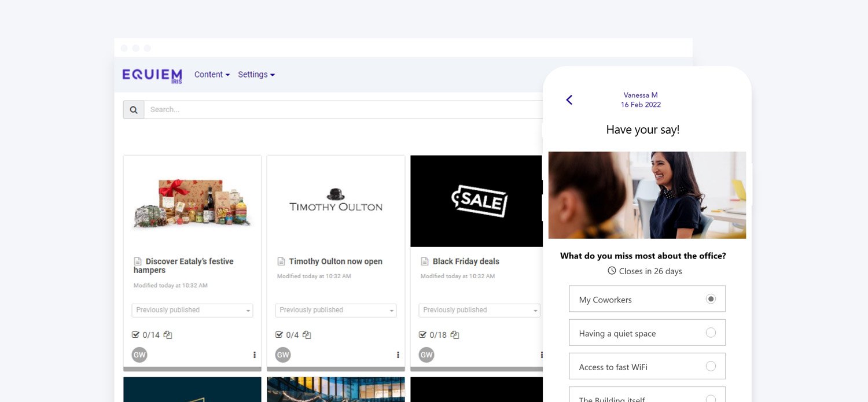Select Access to fast WiFi option
Viewport: 868px width, 402px height.
[711, 366]
